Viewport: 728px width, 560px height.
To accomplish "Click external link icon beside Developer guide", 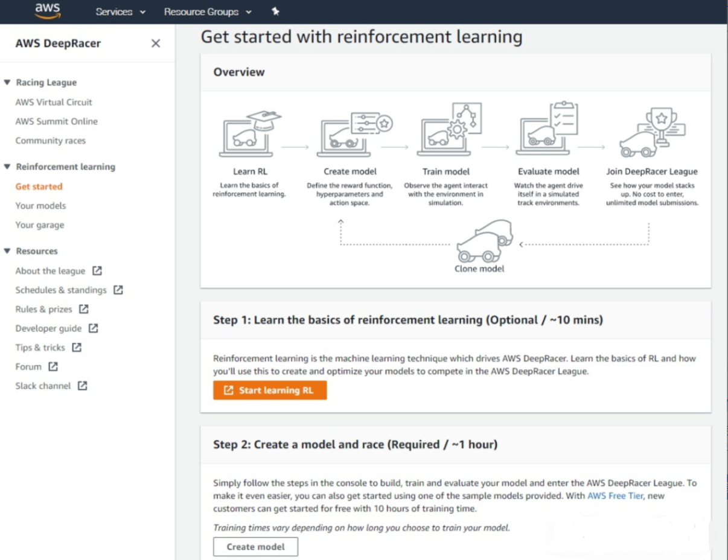I will (93, 328).
